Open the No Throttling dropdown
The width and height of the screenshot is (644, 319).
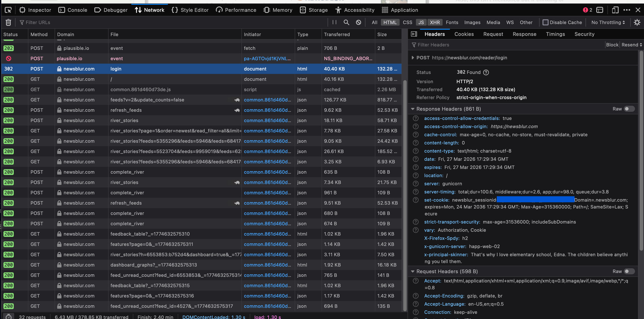click(608, 22)
